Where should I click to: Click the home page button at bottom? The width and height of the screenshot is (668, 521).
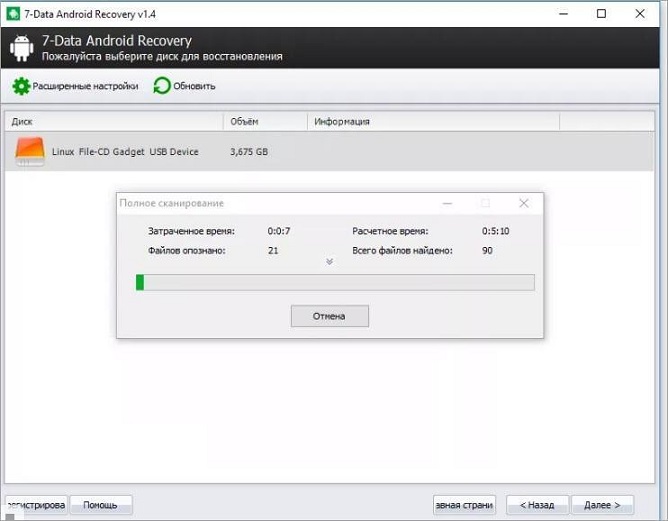[464, 505]
